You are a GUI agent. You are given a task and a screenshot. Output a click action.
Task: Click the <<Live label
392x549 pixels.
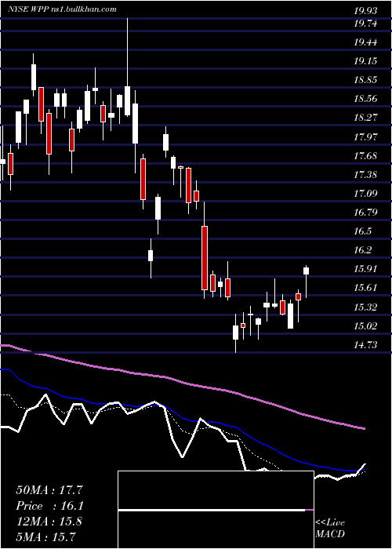330,522
